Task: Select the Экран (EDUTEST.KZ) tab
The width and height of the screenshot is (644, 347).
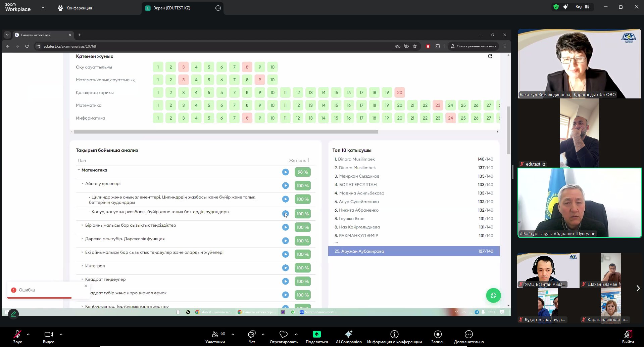Action: 172,8
